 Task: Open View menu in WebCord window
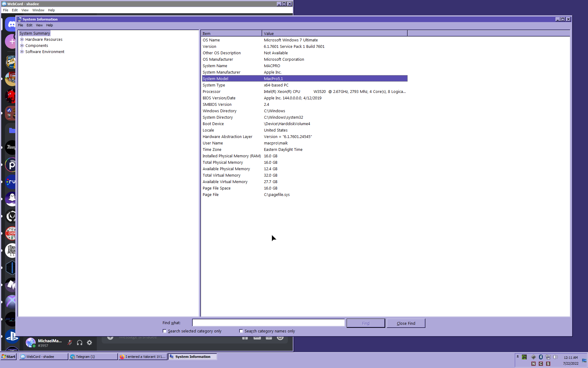25,10
